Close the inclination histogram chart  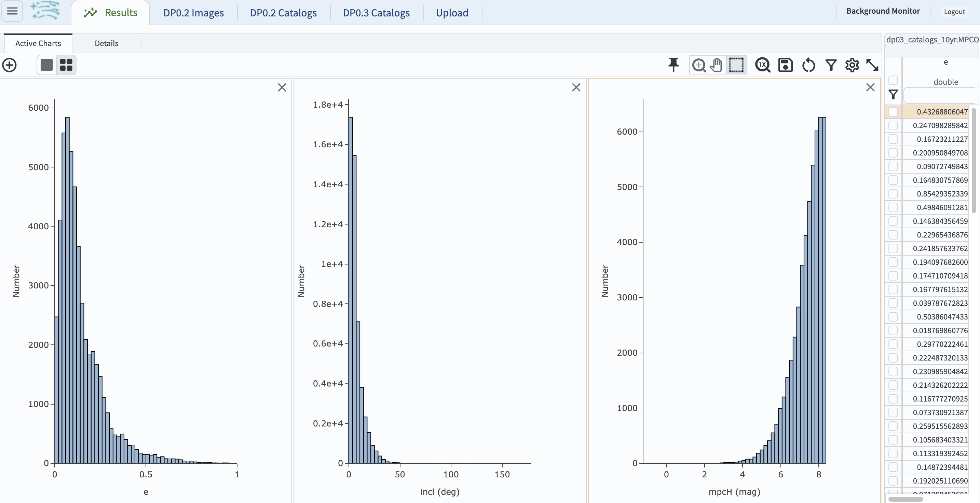point(576,87)
